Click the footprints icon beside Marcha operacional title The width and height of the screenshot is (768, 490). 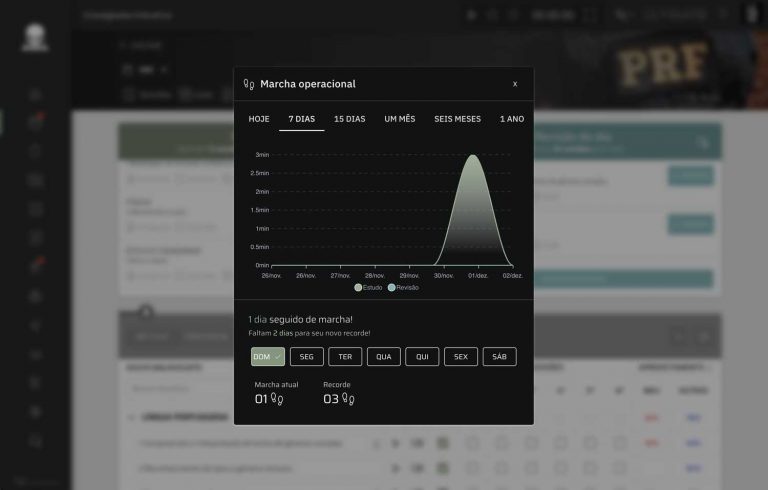coord(249,84)
